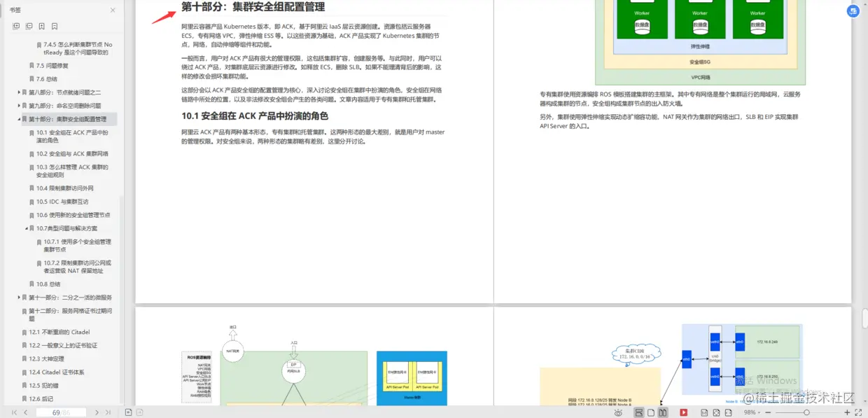Screen dimensions: 868x418
Task: Open bookmark 12.4 Citadel 证书体系
Action: pyautogui.click(x=56, y=372)
